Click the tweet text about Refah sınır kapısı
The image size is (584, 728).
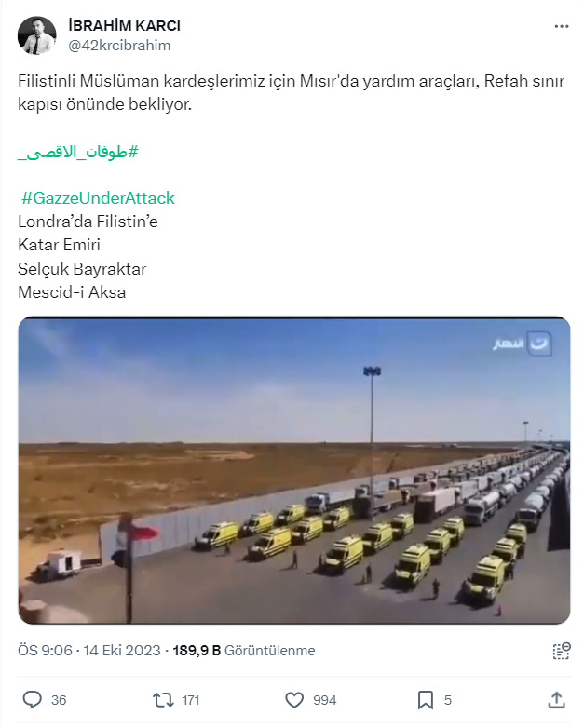[292, 92]
